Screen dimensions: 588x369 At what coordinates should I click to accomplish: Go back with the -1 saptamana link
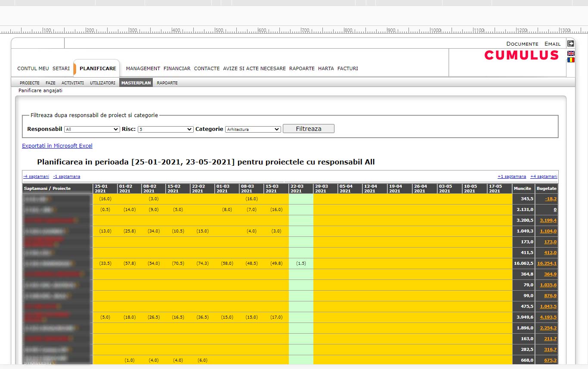point(67,177)
